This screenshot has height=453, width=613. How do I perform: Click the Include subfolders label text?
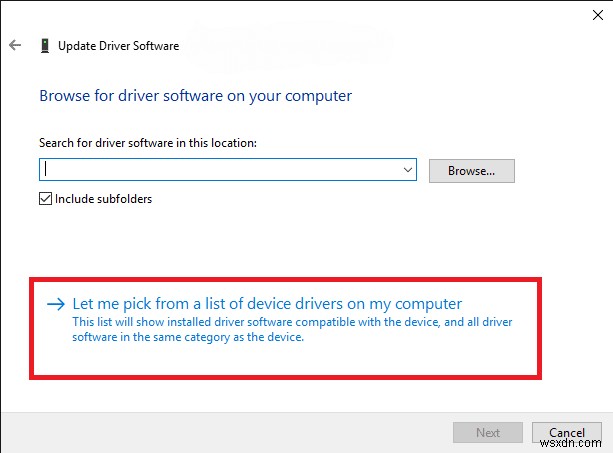[103, 198]
